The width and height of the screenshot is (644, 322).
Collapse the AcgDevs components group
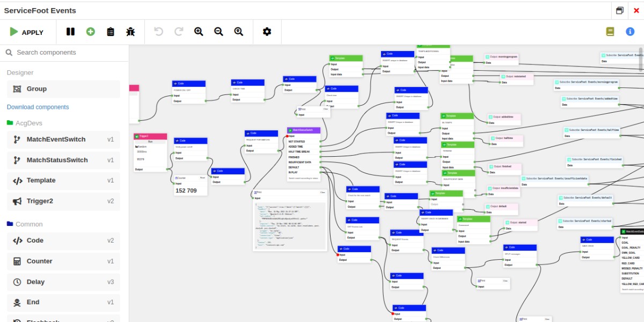click(x=29, y=123)
